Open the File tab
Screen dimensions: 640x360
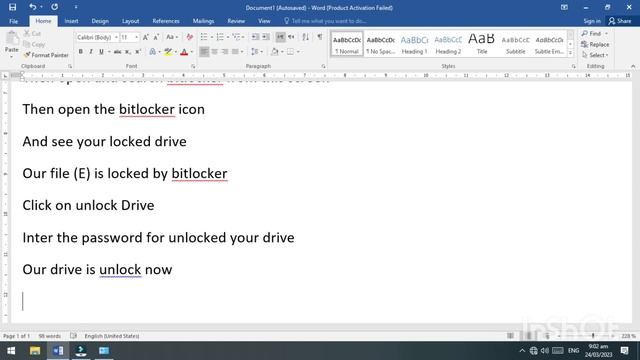tap(13, 21)
